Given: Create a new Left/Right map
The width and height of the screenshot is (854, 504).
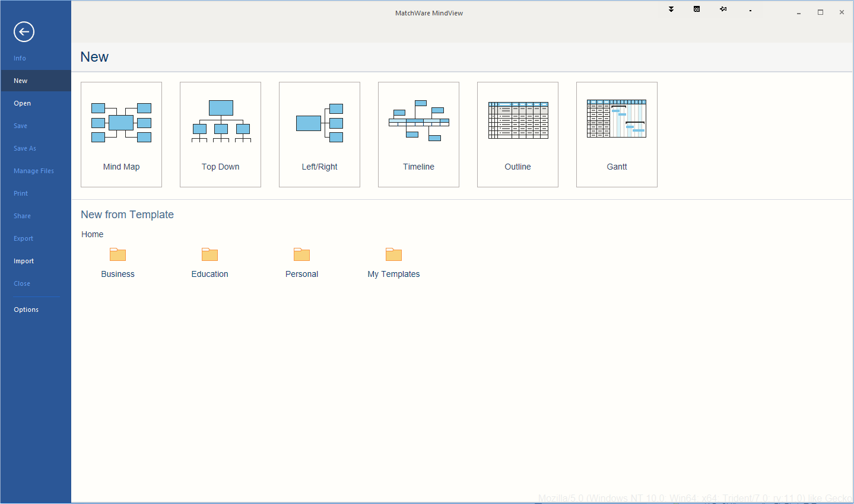Looking at the screenshot, I should coord(319,135).
